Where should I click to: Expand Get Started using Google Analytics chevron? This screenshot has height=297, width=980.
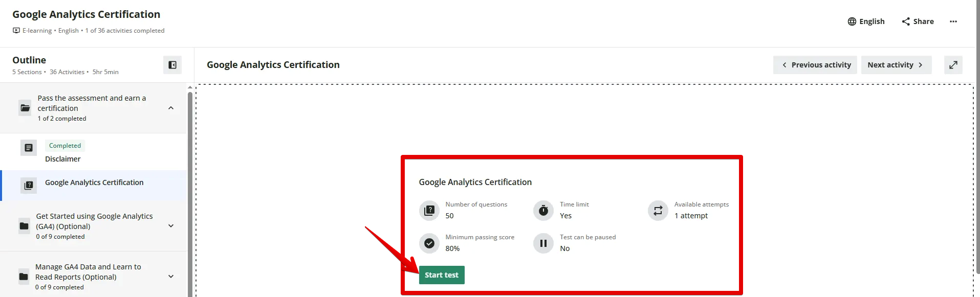(171, 226)
